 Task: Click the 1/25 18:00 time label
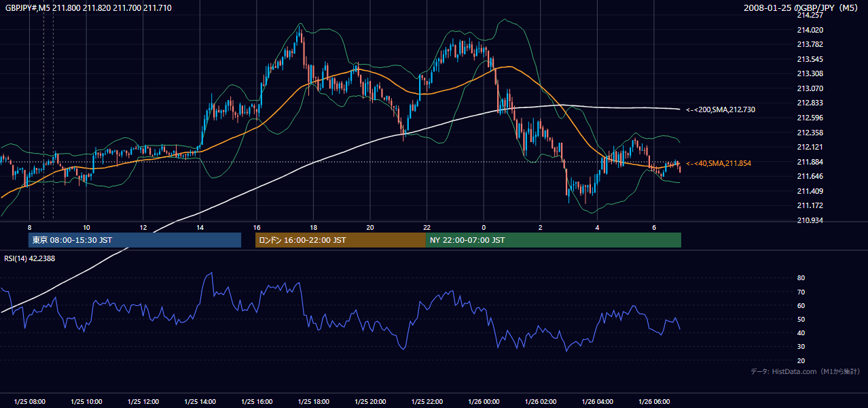313,401
